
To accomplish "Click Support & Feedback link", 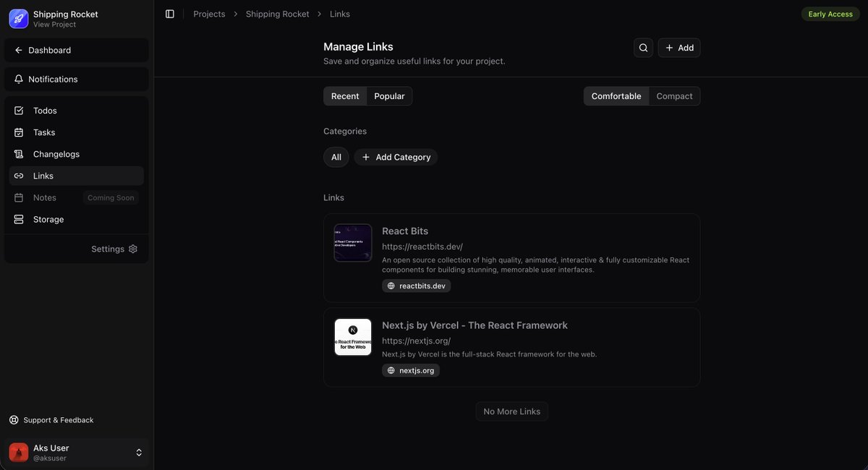I will pos(51,420).
